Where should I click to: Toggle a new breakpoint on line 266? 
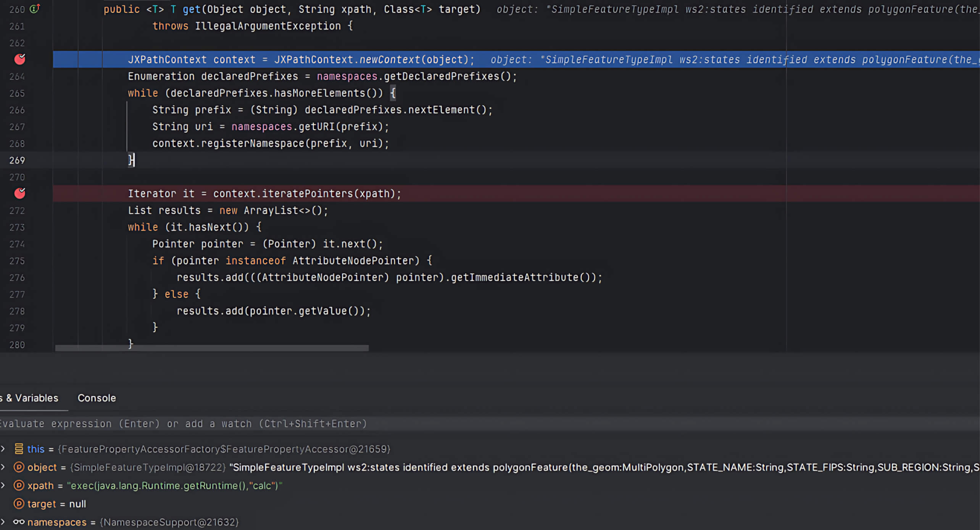pos(21,110)
